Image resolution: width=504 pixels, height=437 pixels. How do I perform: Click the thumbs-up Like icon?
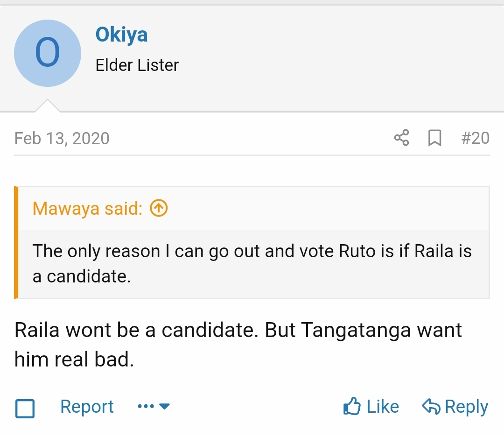pyautogui.click(x=352, y=406)
